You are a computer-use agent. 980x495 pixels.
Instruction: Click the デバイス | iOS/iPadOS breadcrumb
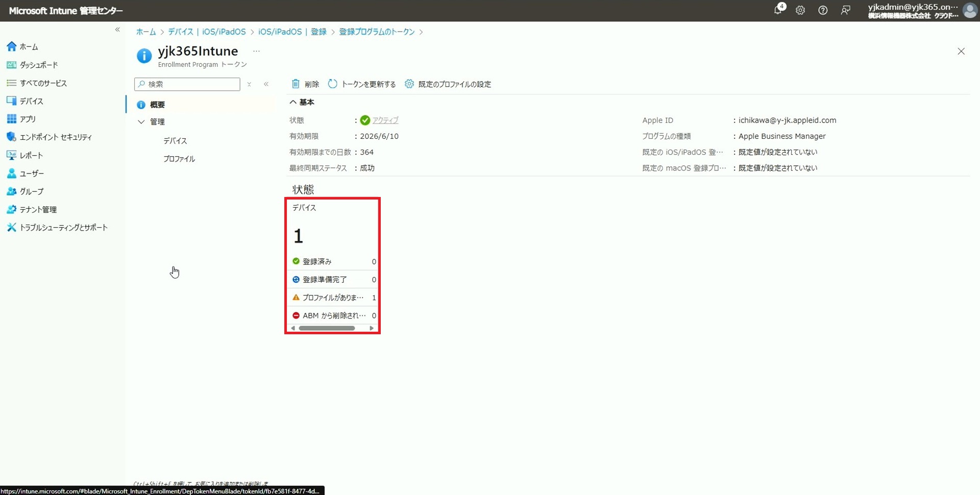tap(207, 32)
